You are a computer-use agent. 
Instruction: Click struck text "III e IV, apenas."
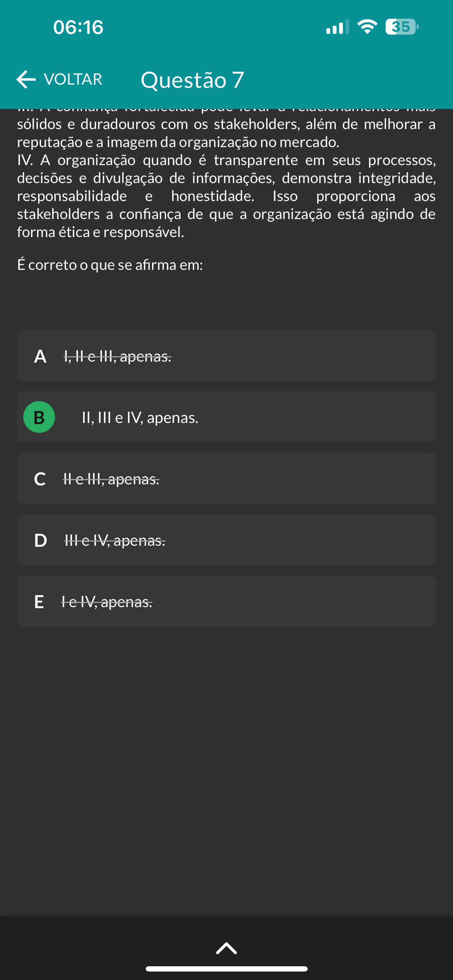coord(115,540)
